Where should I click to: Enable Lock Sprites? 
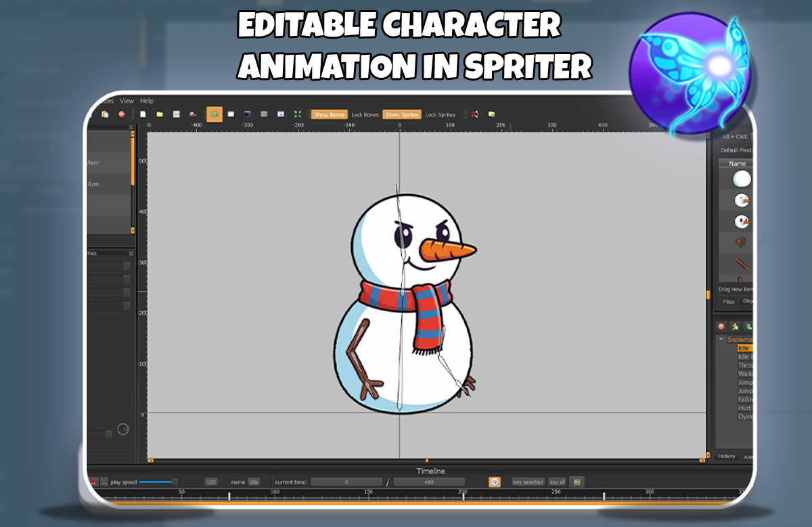(440, 114)
